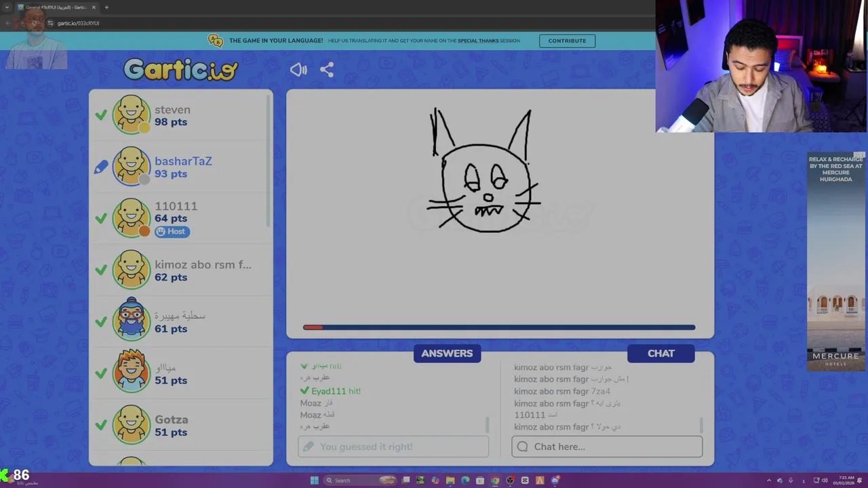Click player name basharTaZ

[x=183, y=161]
